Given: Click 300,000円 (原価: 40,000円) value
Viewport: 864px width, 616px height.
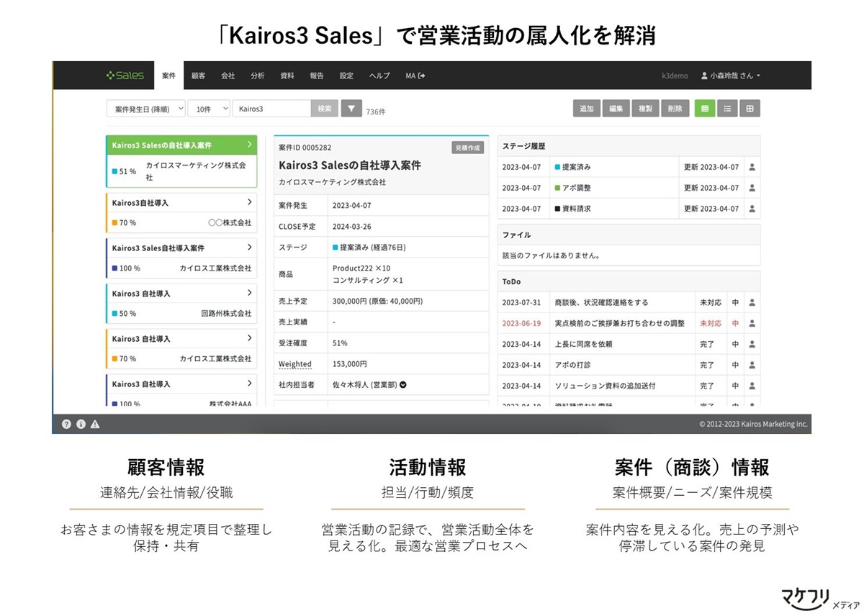Looking at the screenshot, I should (x=377, y=301).
